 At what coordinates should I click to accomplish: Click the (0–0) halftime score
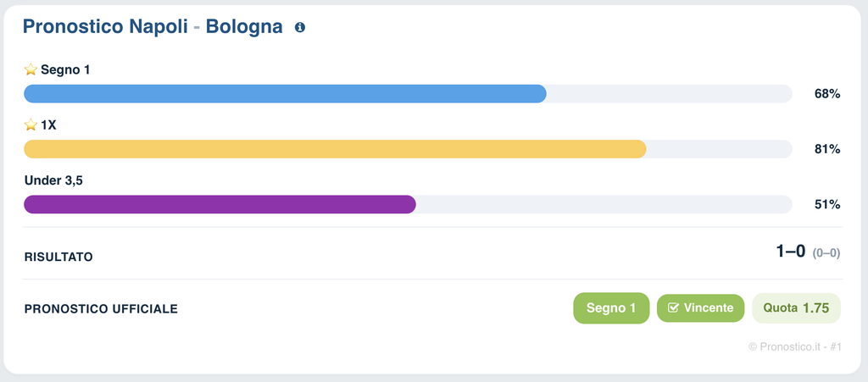pos(826,253)
